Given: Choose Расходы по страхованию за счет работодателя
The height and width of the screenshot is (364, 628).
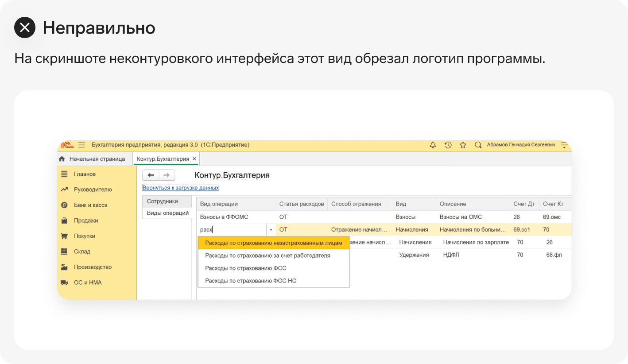Looking at the screenshot, I should click(274, 256).
